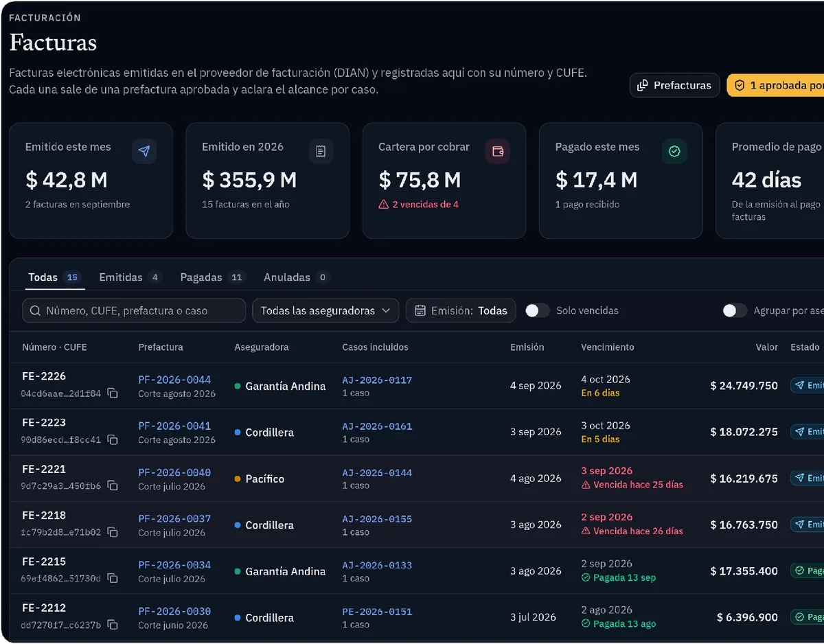
Task: Open case AJ-2026-0155 link
Action: (x=377, y=519)
